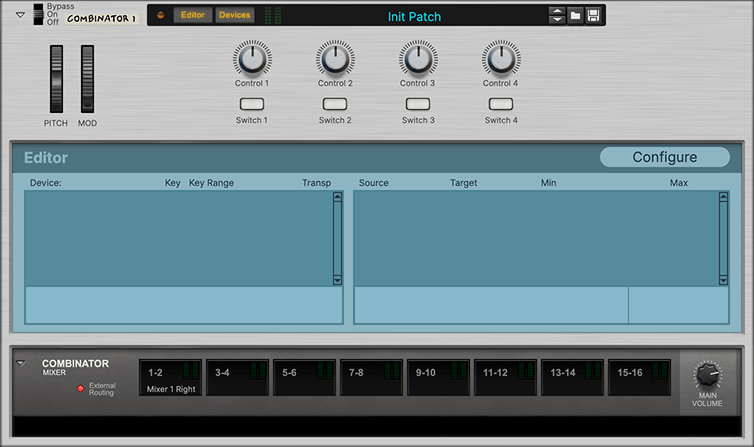Viewport: 754px width, 447px height.
Task: Click the Init Patch name display
Action: click(414, 16)
